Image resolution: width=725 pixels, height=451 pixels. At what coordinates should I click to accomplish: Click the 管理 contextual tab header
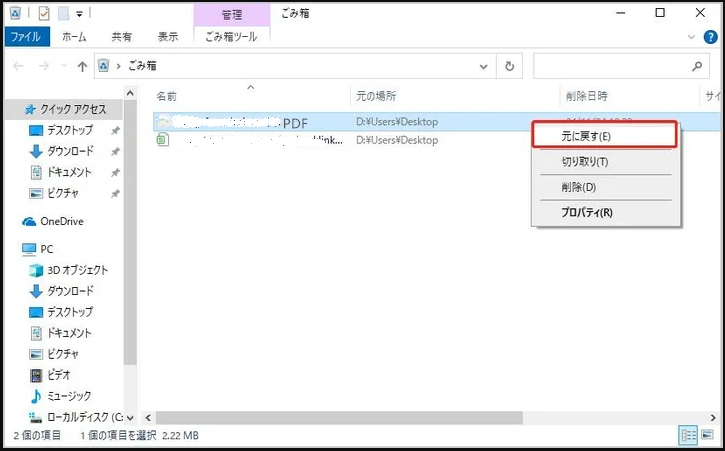click(x=232, y=15)
